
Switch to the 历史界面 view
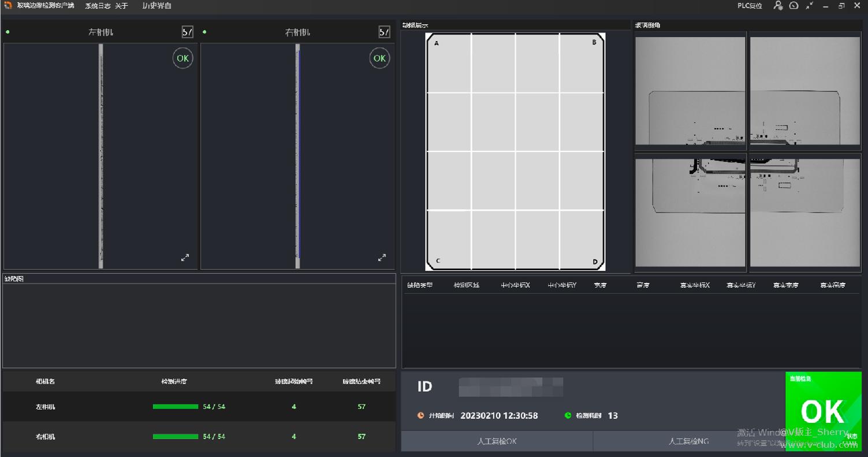click(157, 6)
